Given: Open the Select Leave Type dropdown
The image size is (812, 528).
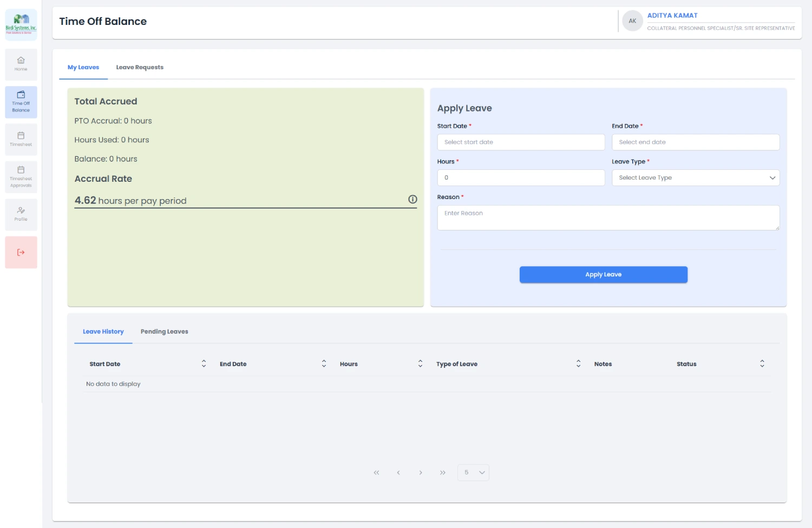Looking at the screenshot, I should [x=696, y=178].
